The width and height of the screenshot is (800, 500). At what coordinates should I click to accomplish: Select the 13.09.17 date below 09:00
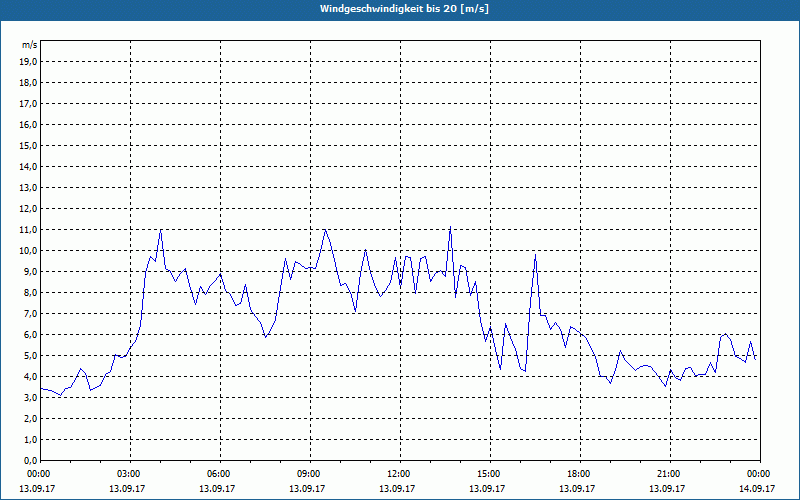[307, 488]
